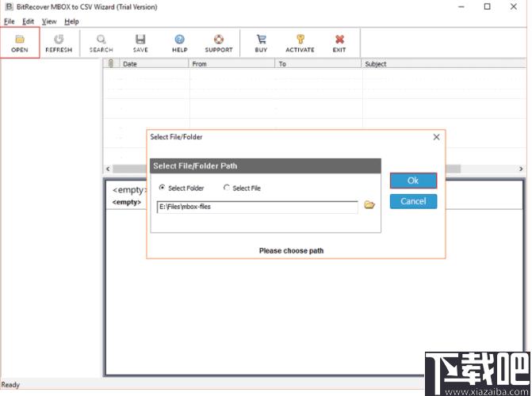Minimize the BitRecover application window

pos(461,6)
